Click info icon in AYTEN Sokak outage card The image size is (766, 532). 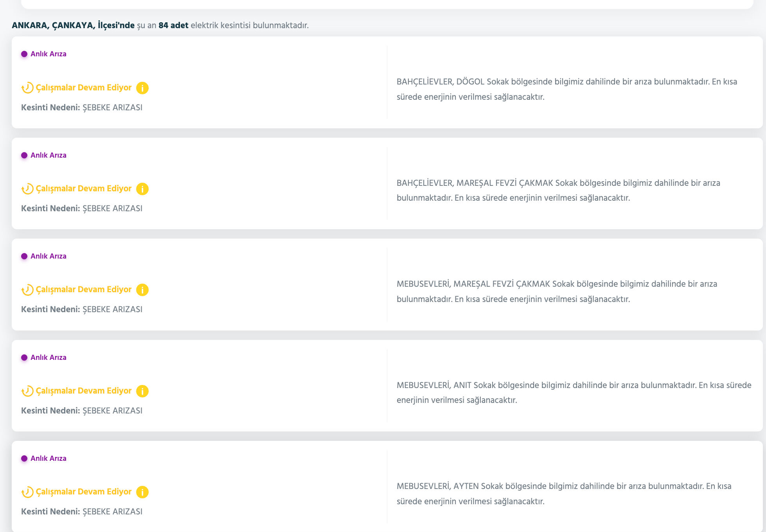[x=142, y=492]
